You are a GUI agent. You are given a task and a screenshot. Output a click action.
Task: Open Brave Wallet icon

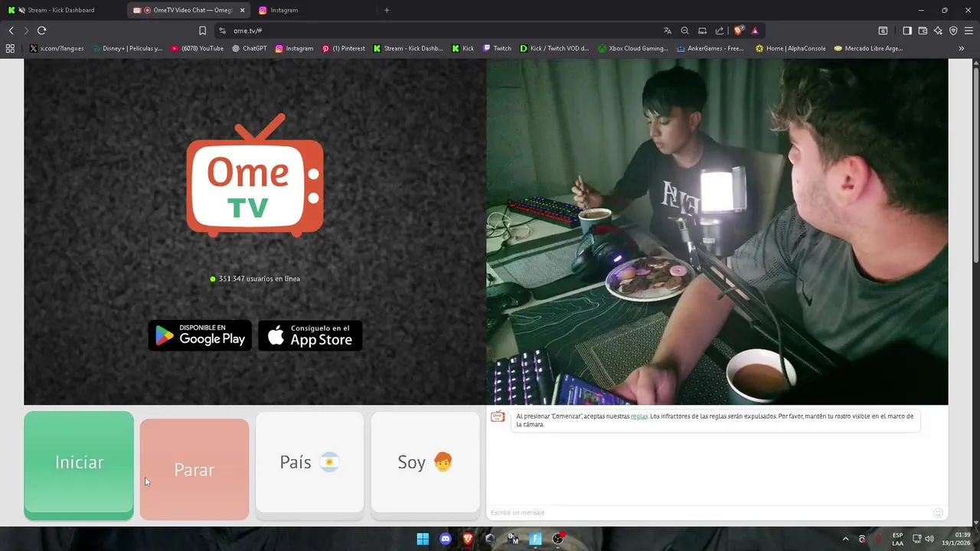tap(923, 31)
